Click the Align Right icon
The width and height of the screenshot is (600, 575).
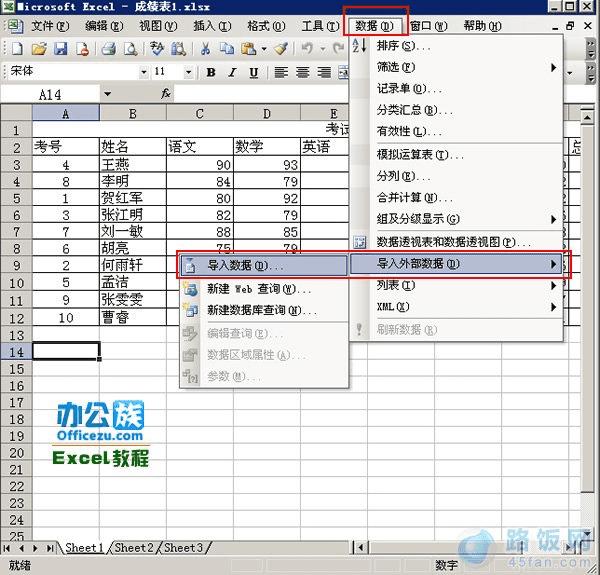click(324, 72)
